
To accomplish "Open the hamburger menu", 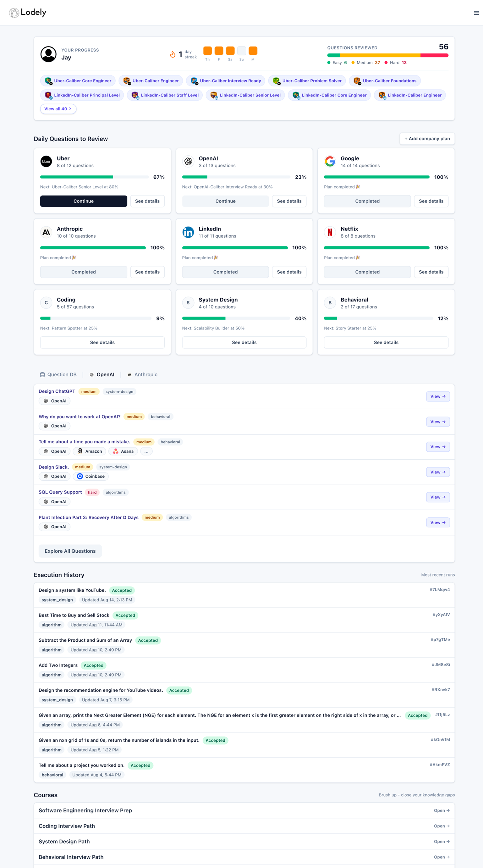I will click(x=476, y=13).
